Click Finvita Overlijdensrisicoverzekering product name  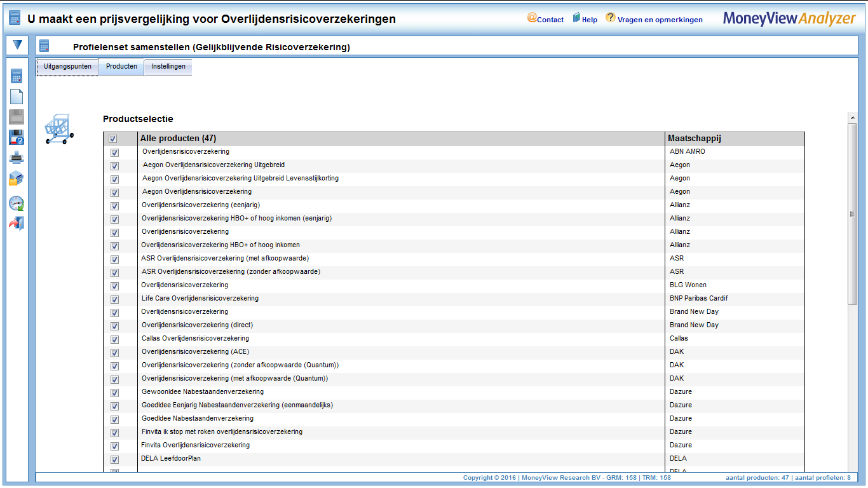[x=195, y=445]
